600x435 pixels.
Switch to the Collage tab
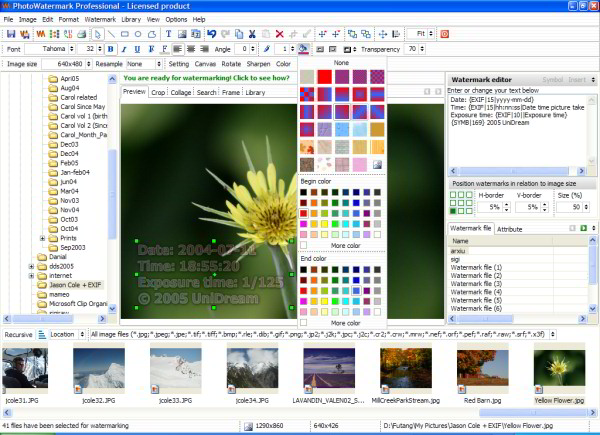pyautogui.click(x=181, y=92)
